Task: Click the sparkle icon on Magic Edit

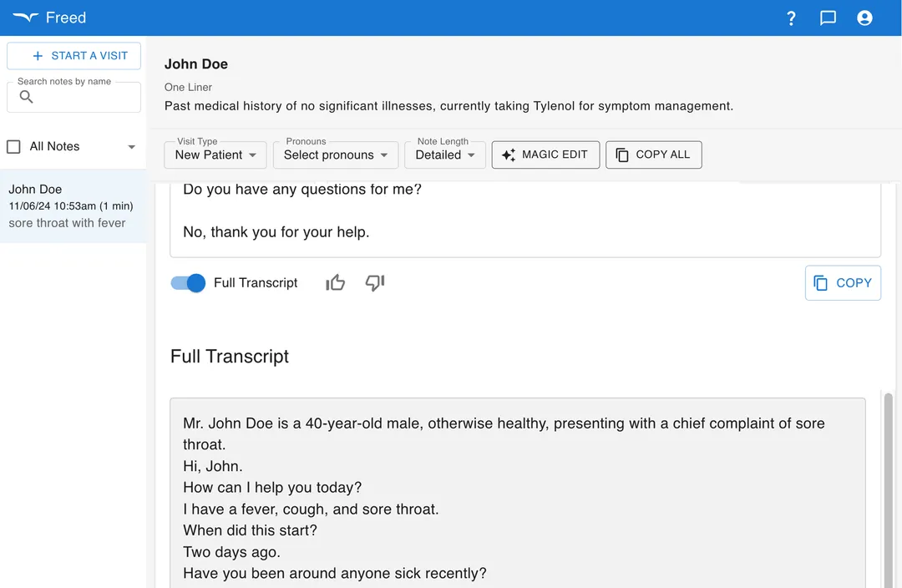Action: 510,155
